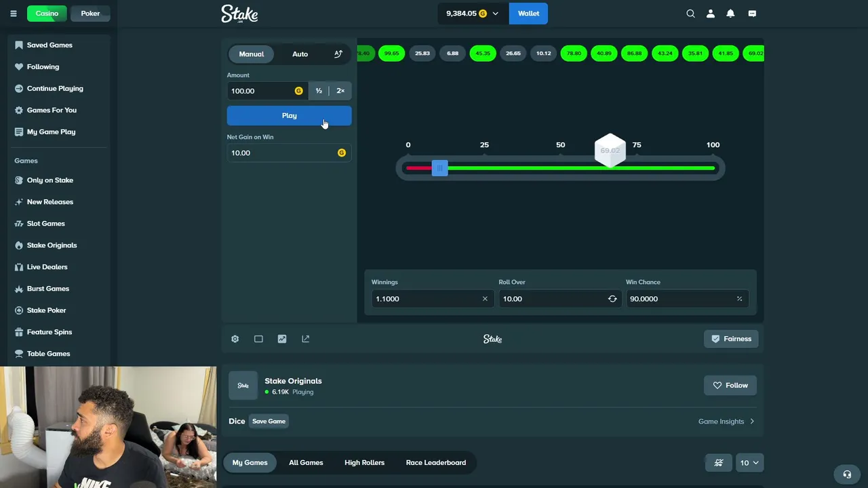
Task: Open the Saved Games sidebar link
Action: pos(50,45)
